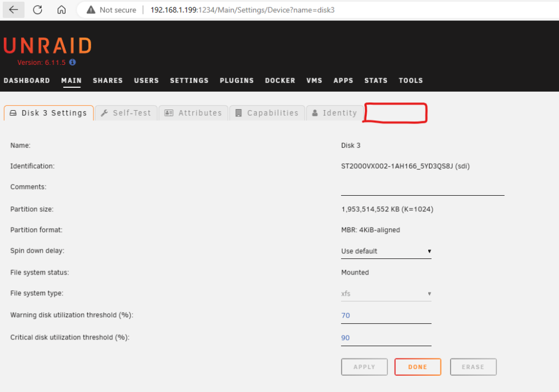Screen dimensions: 559x392
Task: Click the Partition size label
Action: [32, 209]
